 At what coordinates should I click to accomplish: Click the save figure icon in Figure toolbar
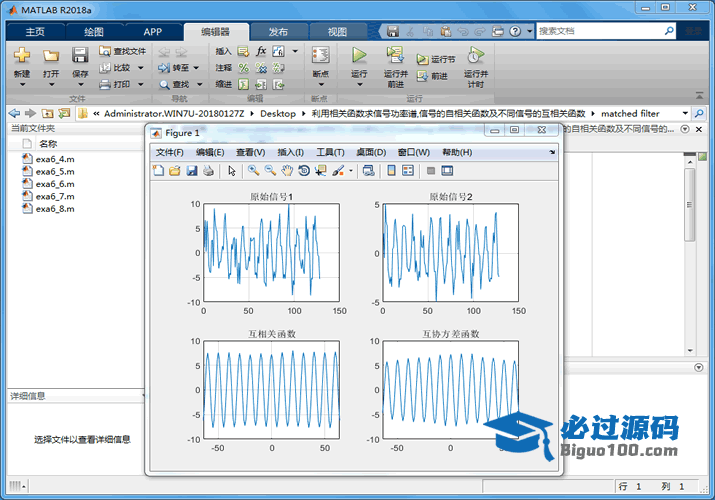[192, 170]
